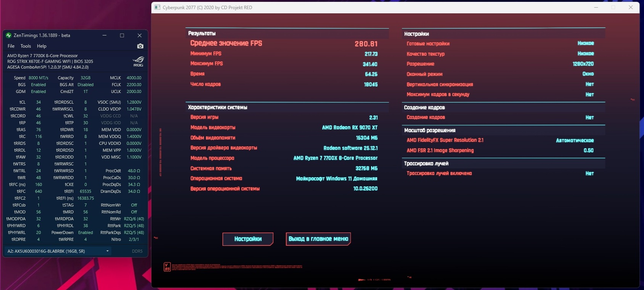Image resolution: width=644 pixels, height=290 pixels.
Task: Click the ROG logo in ZenTimings
Action: point(138,61)
